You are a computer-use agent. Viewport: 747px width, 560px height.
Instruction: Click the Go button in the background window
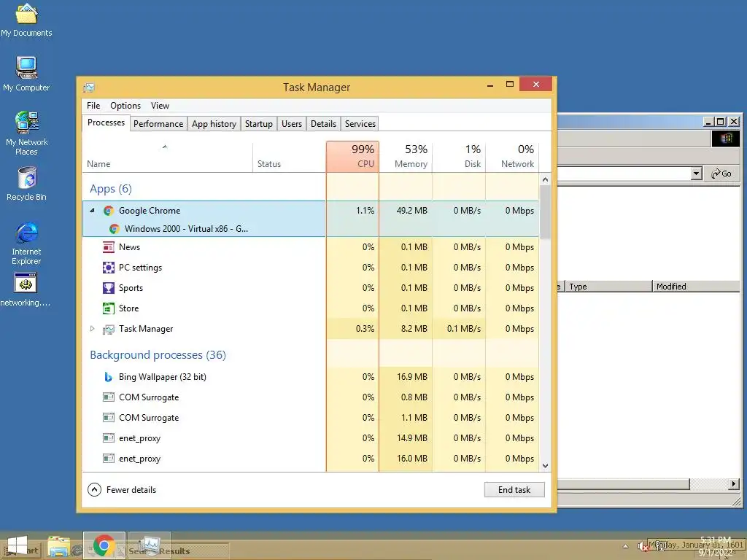721,174
